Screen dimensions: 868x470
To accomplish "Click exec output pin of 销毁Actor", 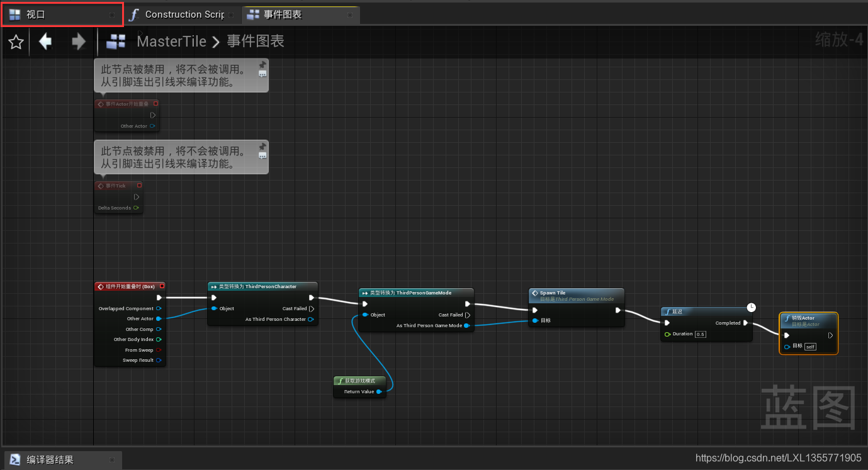I will [x=830, y=335].
